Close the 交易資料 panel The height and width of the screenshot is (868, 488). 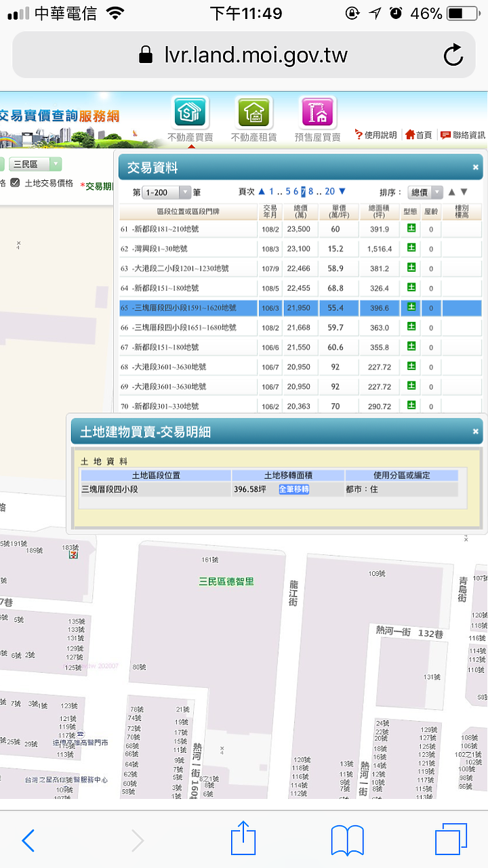point(476,167)
